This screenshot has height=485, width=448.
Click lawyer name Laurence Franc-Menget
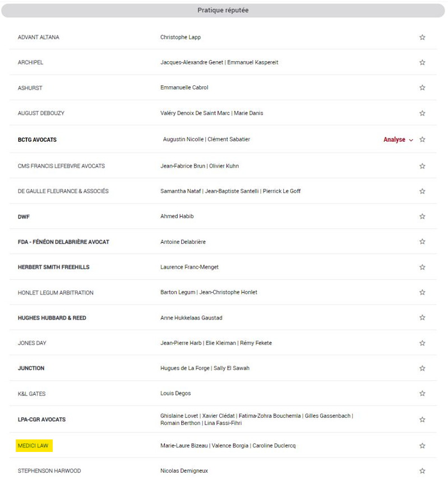point(190,267)
